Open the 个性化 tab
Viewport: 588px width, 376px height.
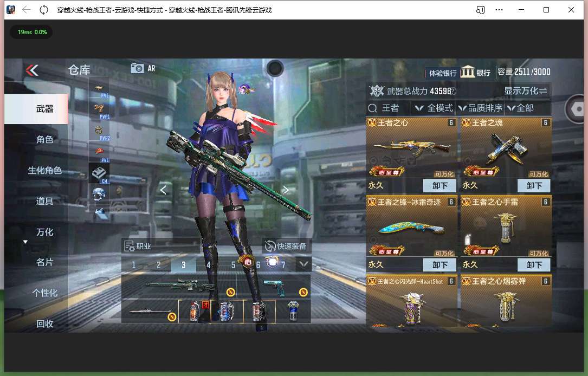coord(44,293)
